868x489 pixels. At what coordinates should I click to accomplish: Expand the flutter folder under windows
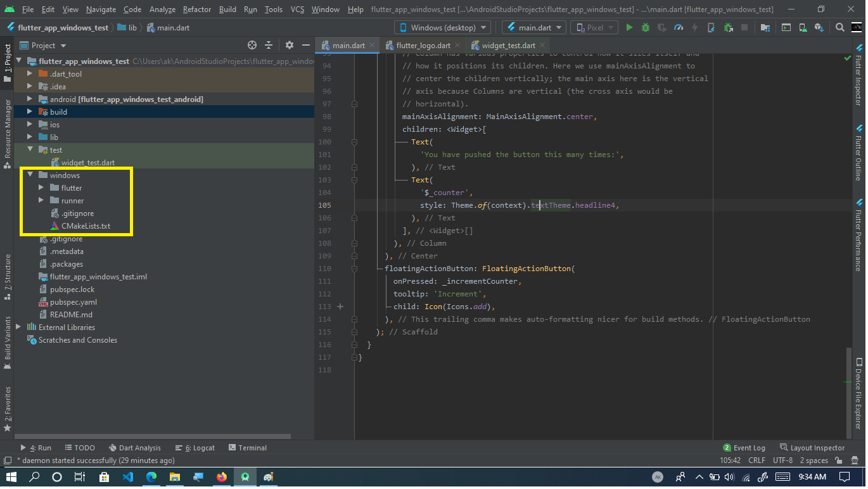(x=41, y=187)
